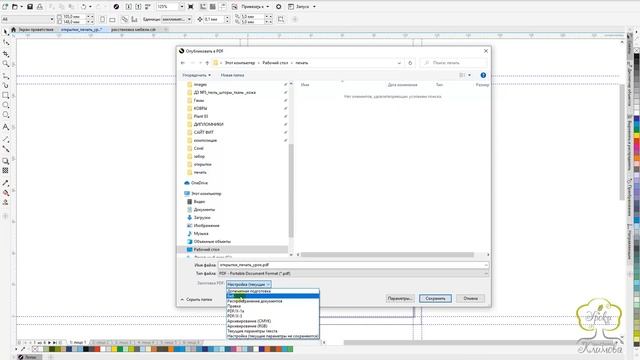Click the Open folder icon in toolbar
Image resolution: width=640 pixels, height=360 pixels.
15,7
